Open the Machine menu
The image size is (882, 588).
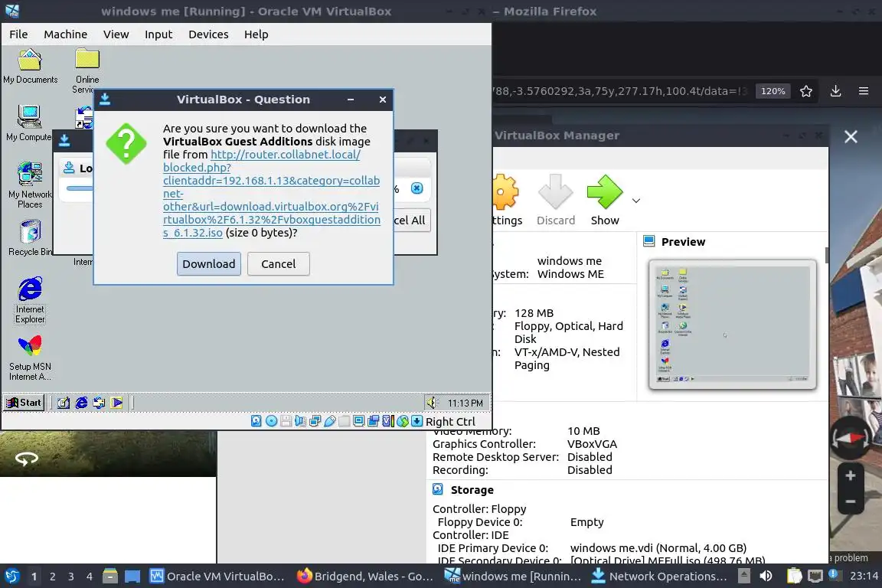coord(65,34)
